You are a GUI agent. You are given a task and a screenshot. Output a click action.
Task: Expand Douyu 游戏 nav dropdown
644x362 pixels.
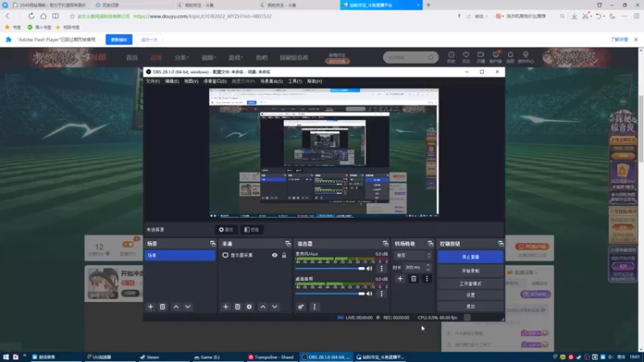point(236,57)
